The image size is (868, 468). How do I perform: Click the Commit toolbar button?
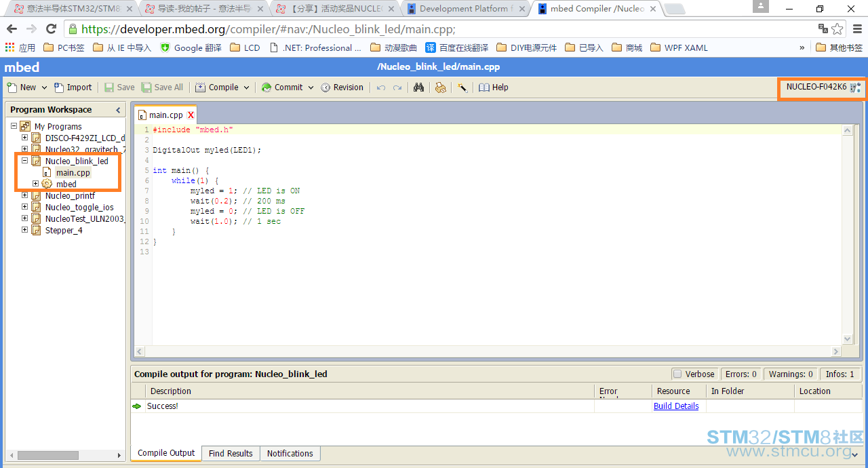(x=282, y=87)
